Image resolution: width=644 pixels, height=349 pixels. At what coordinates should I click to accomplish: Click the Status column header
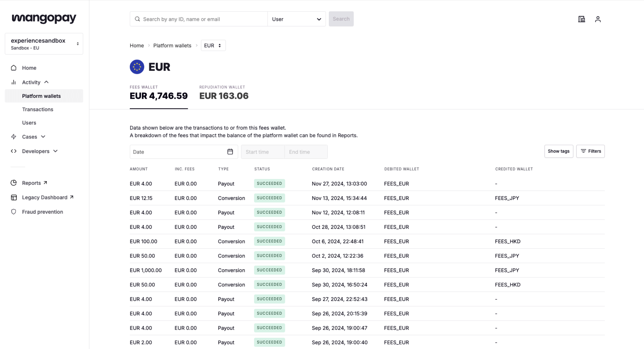(x=262, y=169)
